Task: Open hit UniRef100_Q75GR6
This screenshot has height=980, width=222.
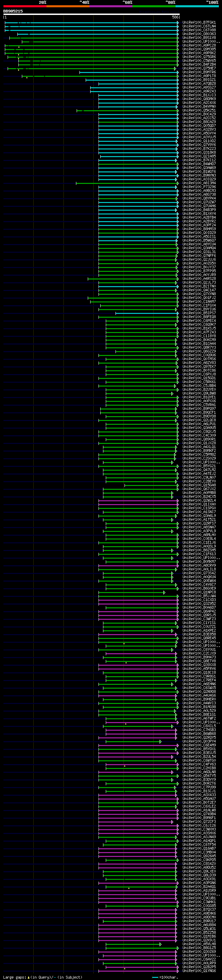Action: (x=199, y=57)
